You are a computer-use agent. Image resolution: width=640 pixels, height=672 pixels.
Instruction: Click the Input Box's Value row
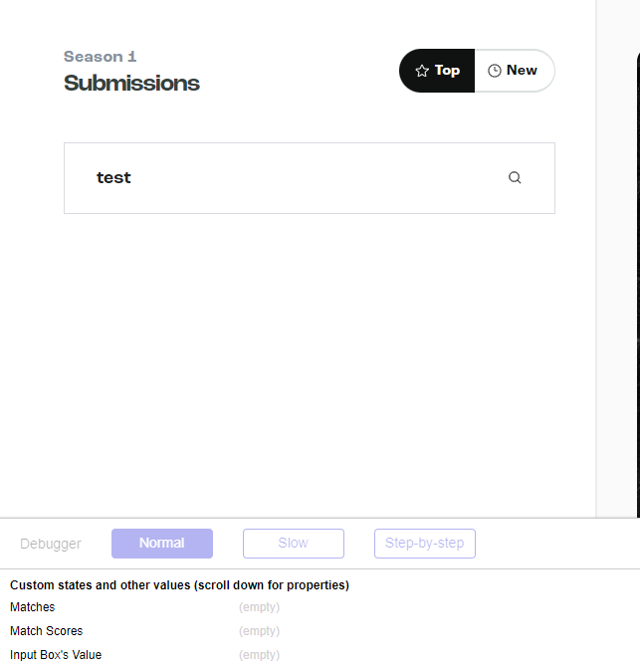pos(320,655)
